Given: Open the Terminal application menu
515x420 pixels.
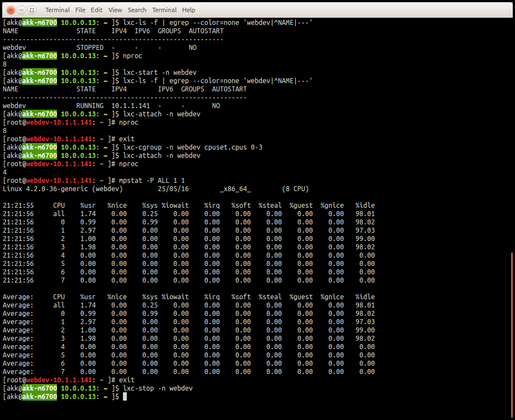Looking at the screenshot, I should pyautogui.click(x=58, y=10).
